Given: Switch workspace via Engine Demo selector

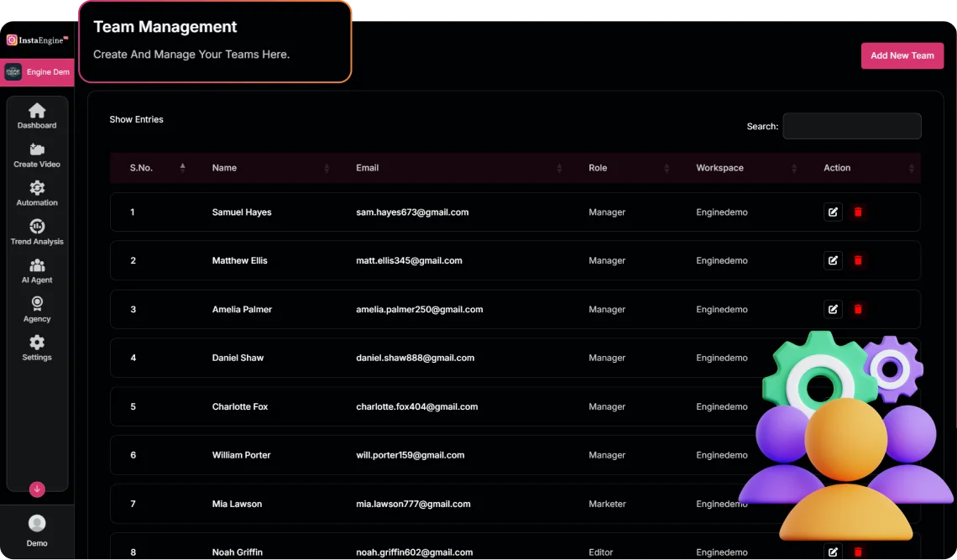Looking at the screenshot, I should (37, 72).
